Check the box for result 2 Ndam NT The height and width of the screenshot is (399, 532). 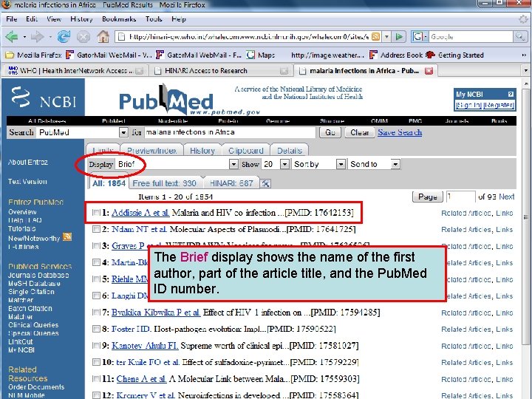96,229
